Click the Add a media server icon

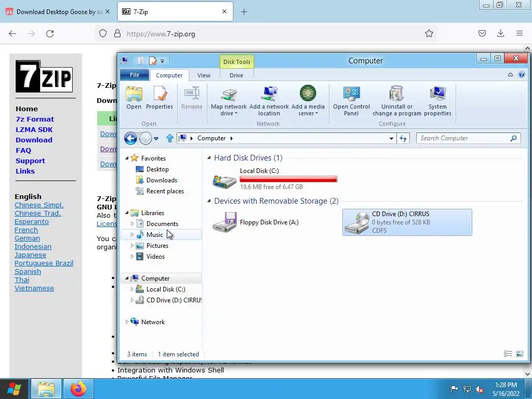coord(308,101)
